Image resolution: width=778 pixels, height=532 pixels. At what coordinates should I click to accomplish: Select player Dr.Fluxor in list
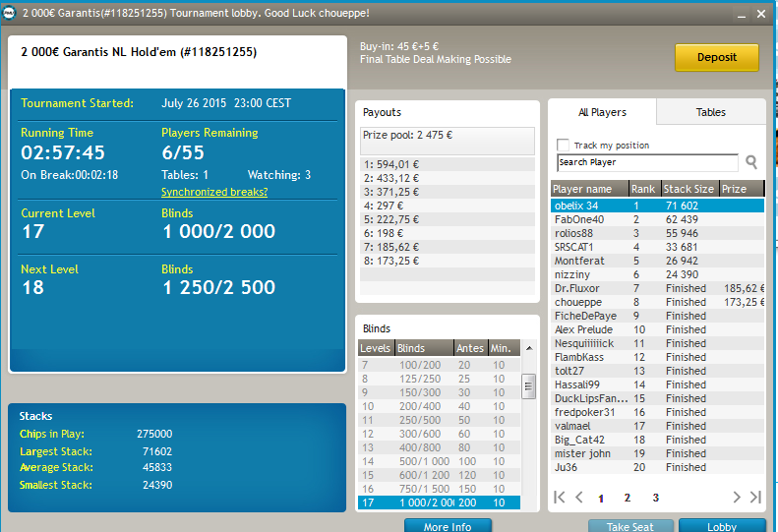point(657,288)
